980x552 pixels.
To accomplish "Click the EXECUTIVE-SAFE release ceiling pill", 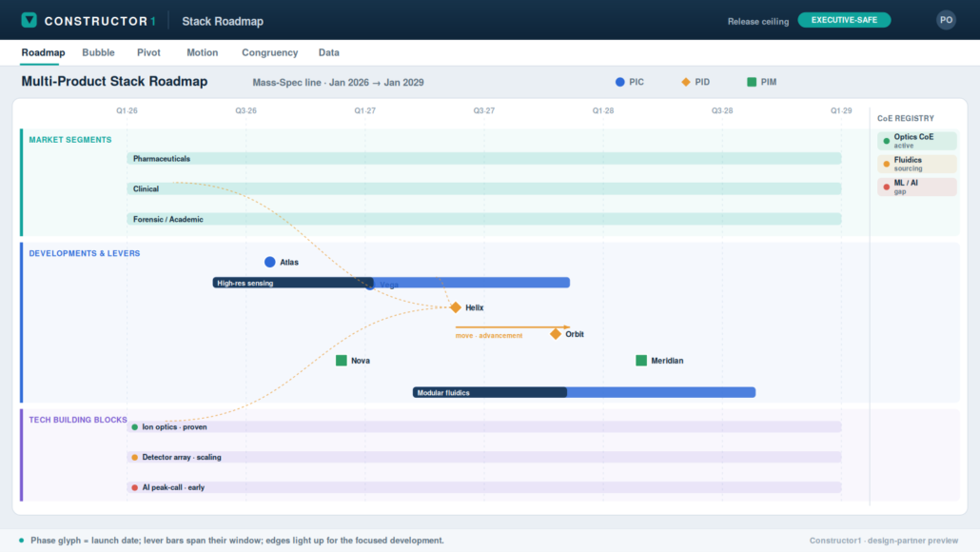I will click(x=844, y=20).
